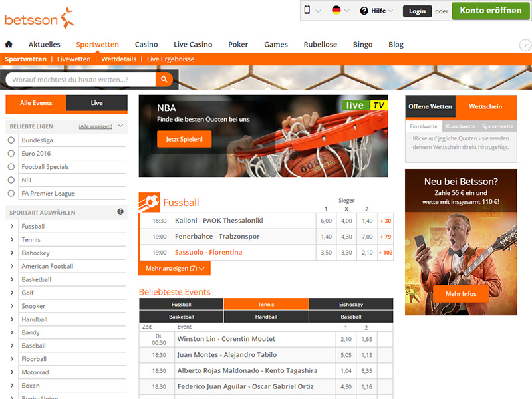Open the Hilfe dropdown arrow
This screenshot has height=399, width=532.
click(x=390, y=11)
